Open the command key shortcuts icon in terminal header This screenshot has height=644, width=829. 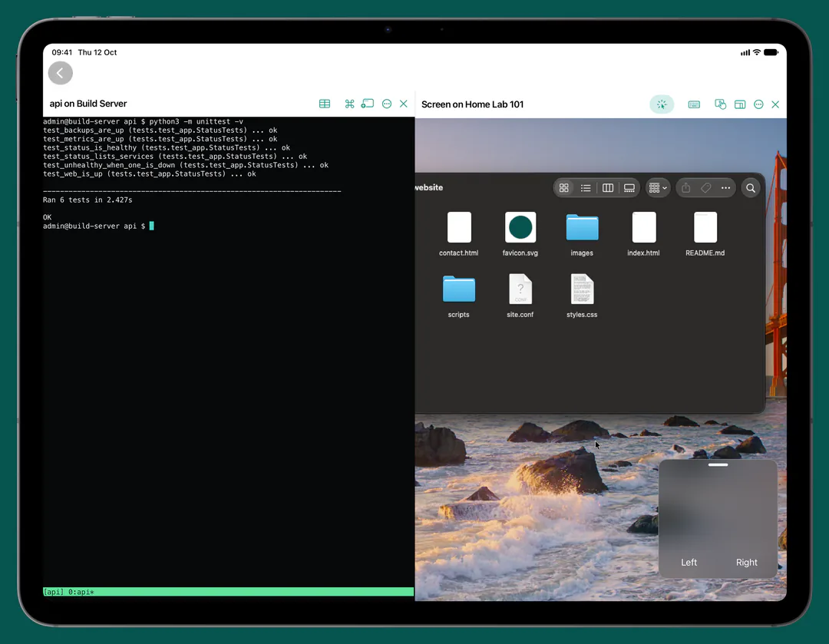[x=349, y=104]
